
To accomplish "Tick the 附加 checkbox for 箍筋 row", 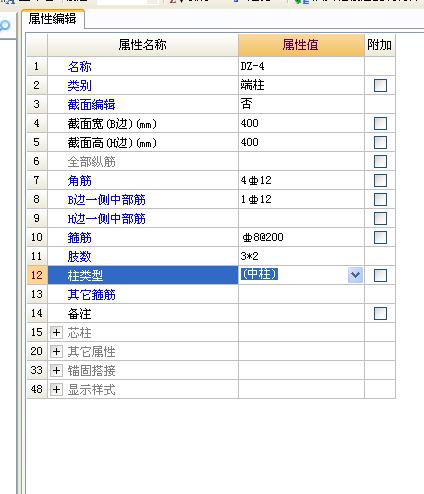I will click(380, 237).
